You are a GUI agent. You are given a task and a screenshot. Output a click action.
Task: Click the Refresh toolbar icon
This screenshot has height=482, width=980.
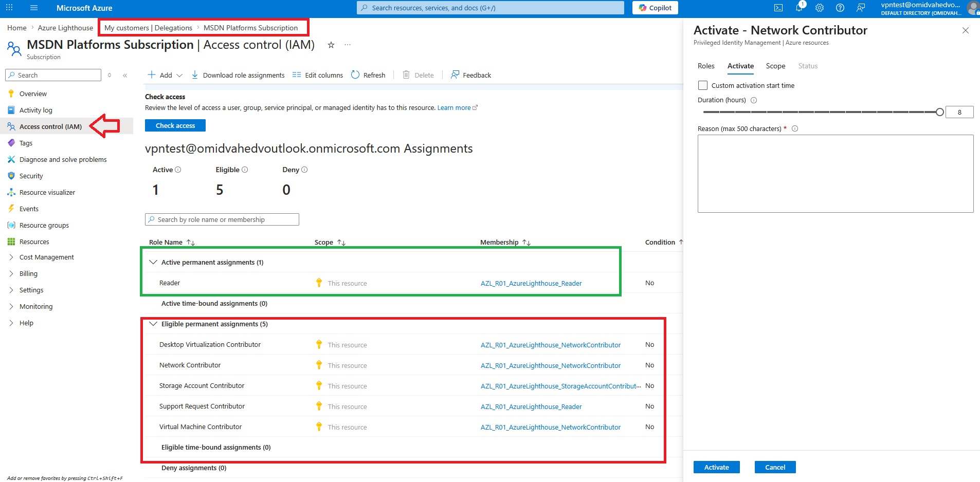click(368, 75)
